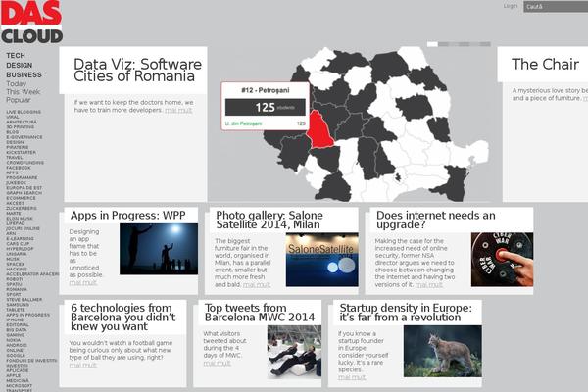Select the ZUCKERBERG tag
The image size is (588, 392).
22,208
